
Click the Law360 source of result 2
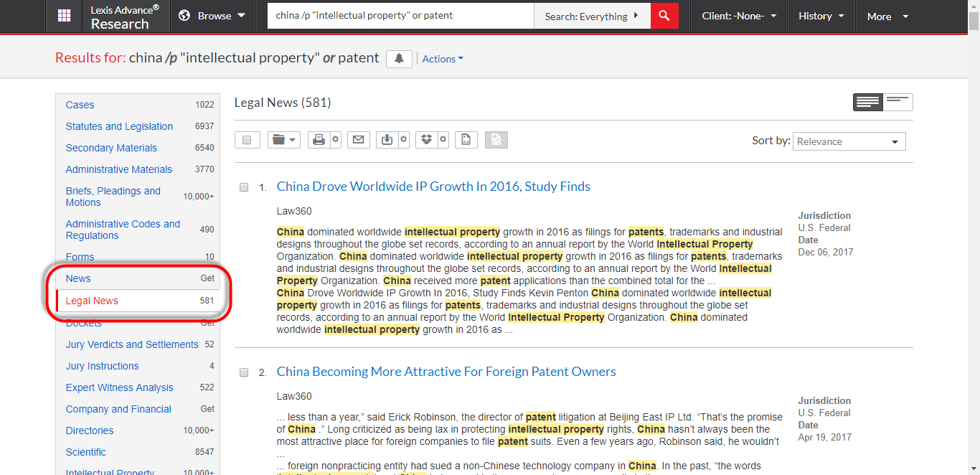[294, 396]
